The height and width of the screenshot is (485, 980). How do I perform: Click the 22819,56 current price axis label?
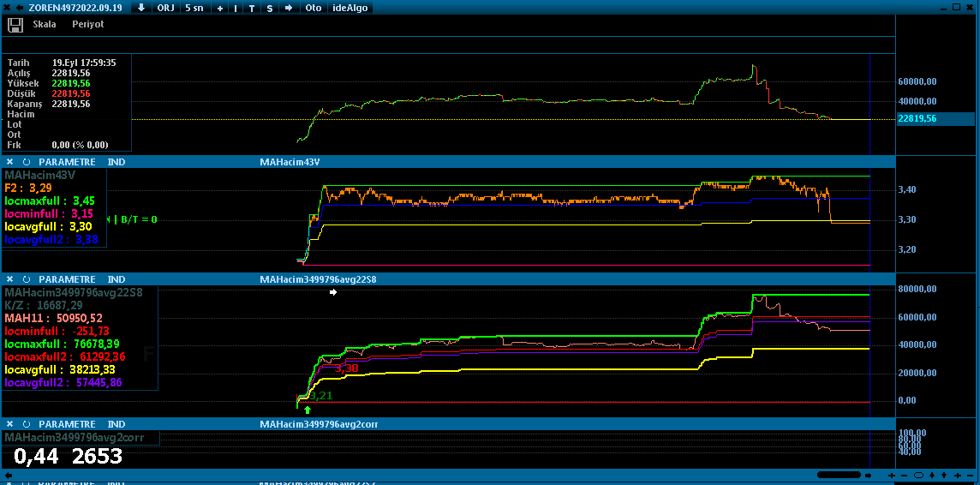click(x=935, y=119)
